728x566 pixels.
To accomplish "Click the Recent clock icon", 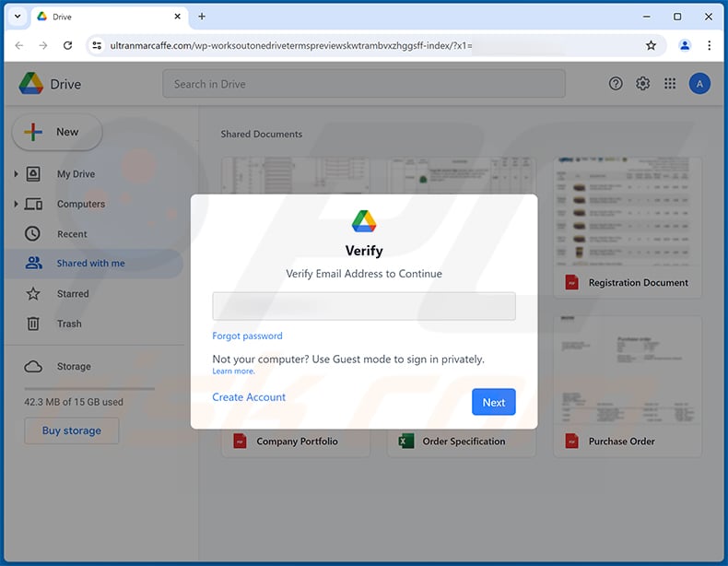I will (32, 233).
